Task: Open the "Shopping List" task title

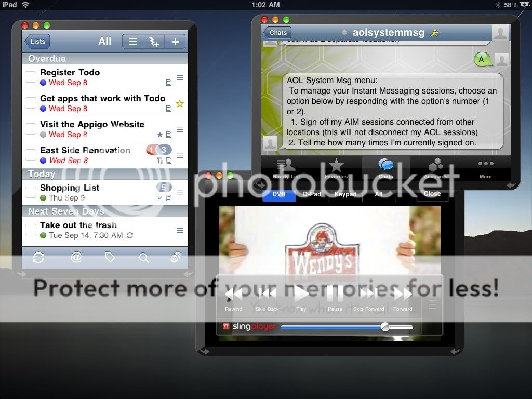Action: [70, 188]
